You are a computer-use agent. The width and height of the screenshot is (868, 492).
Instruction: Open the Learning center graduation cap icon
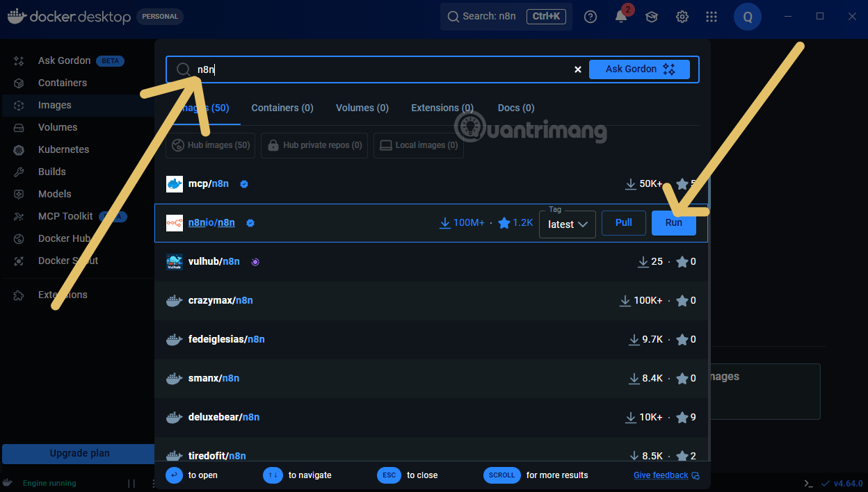652,17
